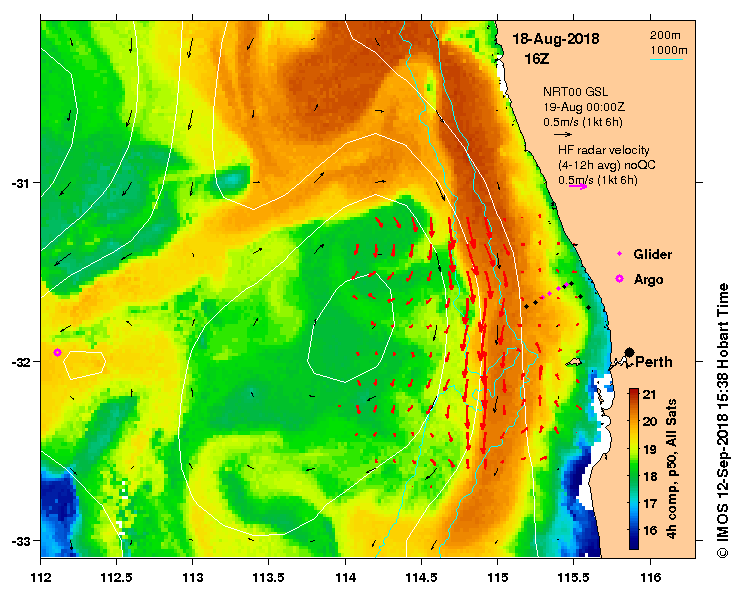Click the longitude axis label 114
739x592 pixels.
pyautogui.click(x=345, y=577)
